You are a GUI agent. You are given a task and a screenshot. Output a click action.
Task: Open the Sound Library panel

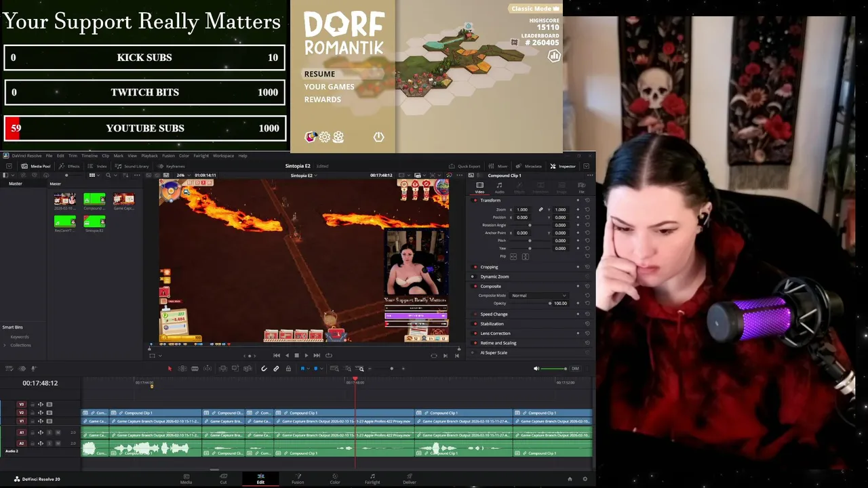(132, 166)
